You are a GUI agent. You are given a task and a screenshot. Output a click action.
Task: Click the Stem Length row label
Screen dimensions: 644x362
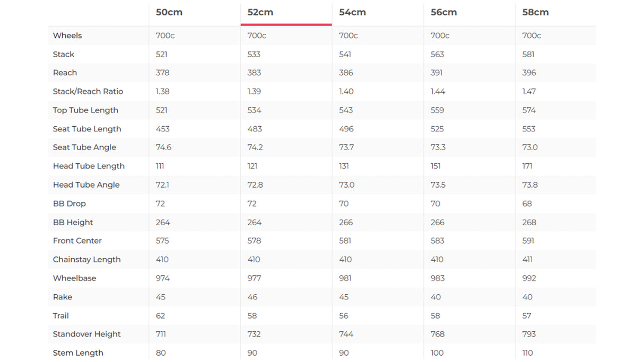click(x=78, y=353)
